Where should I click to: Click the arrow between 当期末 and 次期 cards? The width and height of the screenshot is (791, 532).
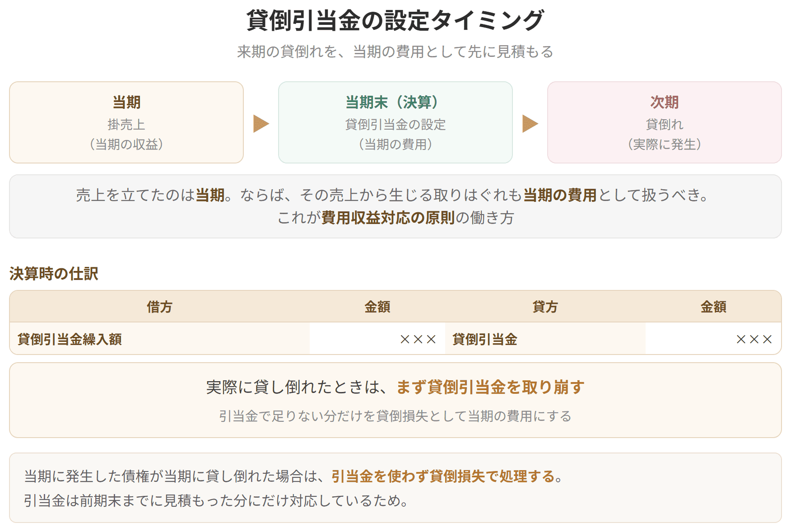[530, 124]
